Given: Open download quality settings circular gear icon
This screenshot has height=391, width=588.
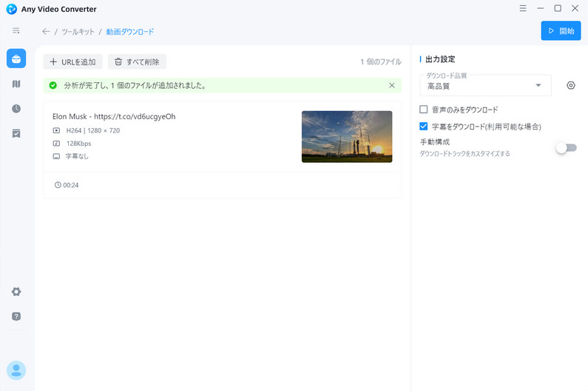Looking at the screenshot, I should tap(570, 85).
